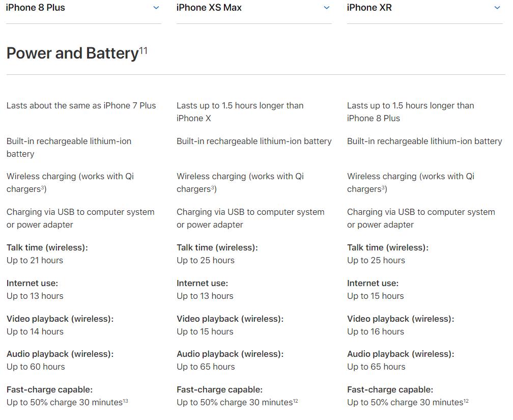Viewport: 513px width, 420px height.
Task: Open footnote 3 in iPhone 8 Plus wireless charging
Action: coord(43,187)
